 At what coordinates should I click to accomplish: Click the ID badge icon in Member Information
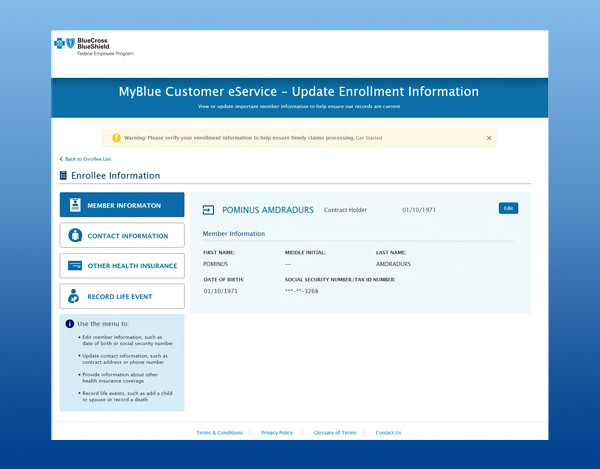[75, 205]
